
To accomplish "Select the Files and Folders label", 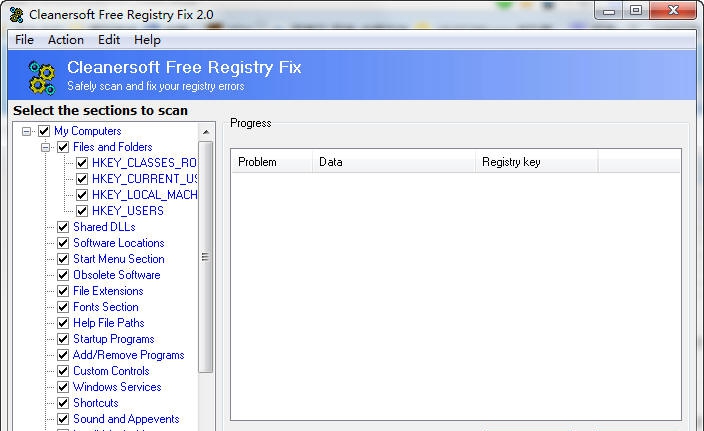I will 113,147.
